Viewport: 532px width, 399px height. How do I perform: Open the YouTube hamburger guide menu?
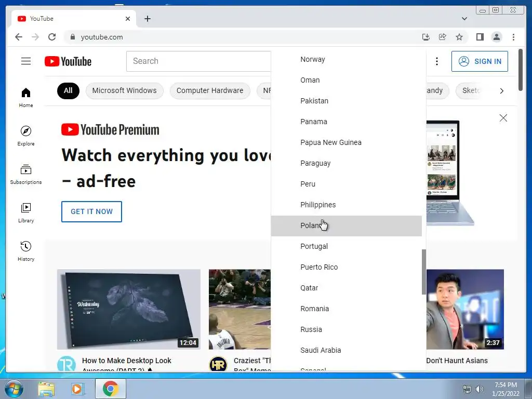(x=26, y=61)
